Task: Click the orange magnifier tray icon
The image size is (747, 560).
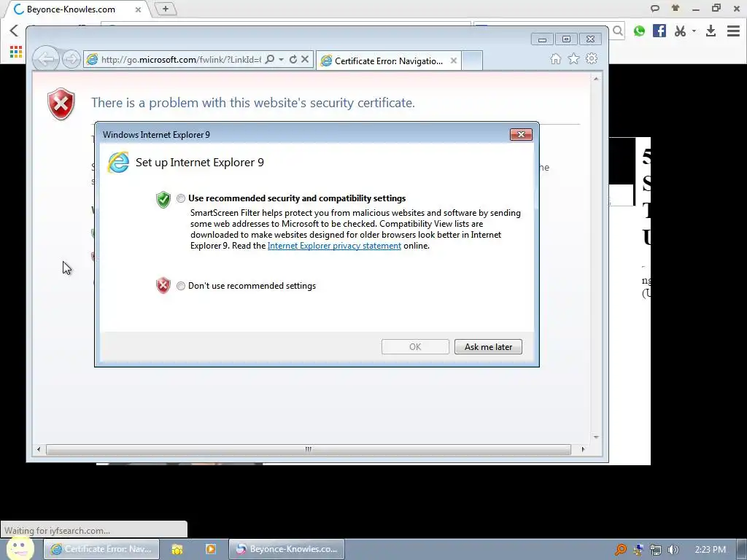Action: pyautogui.click(x=621, y=550)
